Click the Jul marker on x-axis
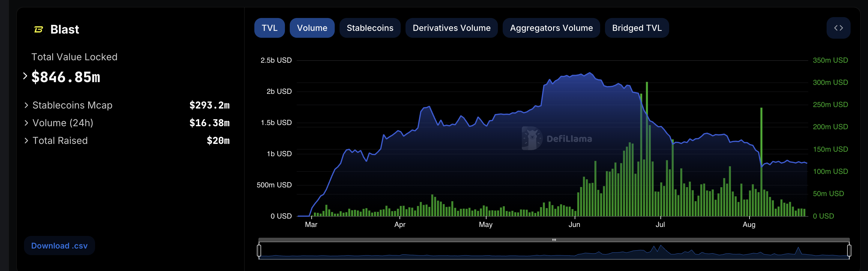This screenshot has height=271, width=868. point(660,225)
